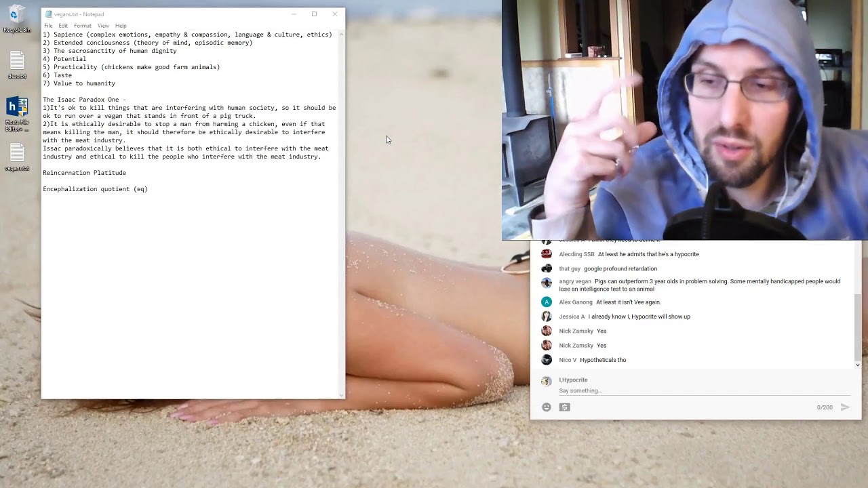
Task: Click the message 'google profound retardation'
Action: point(620,268)
